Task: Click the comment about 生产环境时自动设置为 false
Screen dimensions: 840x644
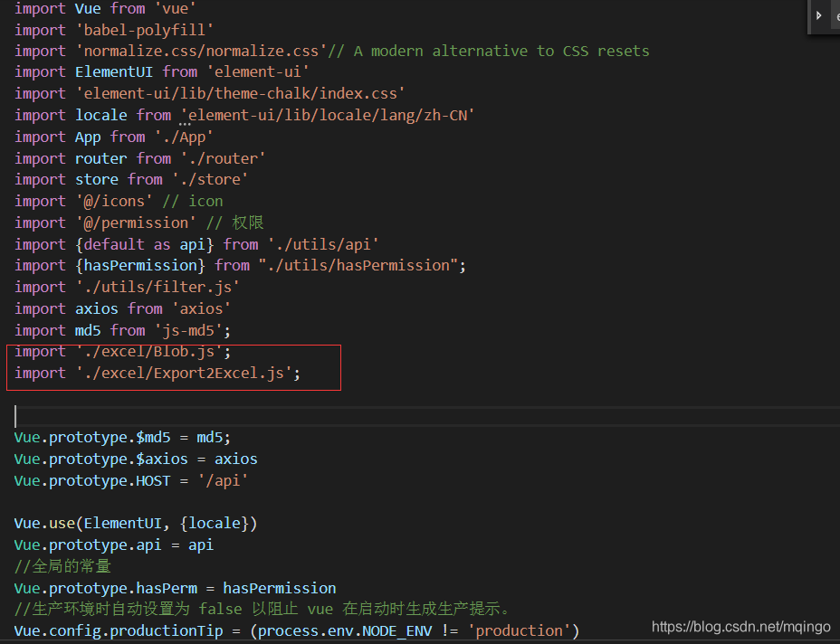Action: pyautogui.click(x=262, y=610)
